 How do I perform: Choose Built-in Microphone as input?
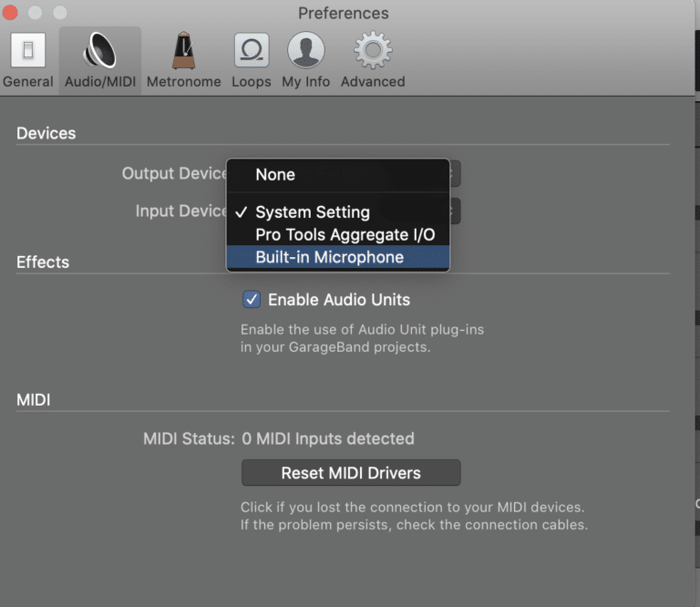pyautogui.click(x=338, y=257)
